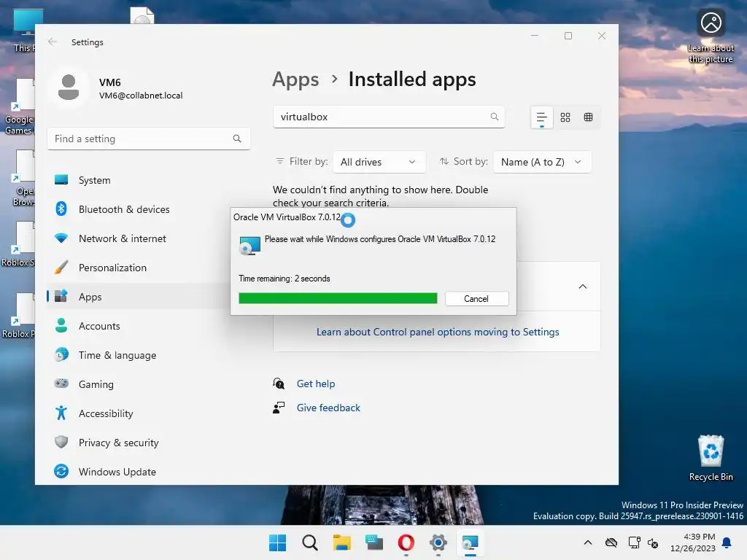Click the muted volume tray icon
This screenshot has width=747, height=560.
tap(653, 542)
